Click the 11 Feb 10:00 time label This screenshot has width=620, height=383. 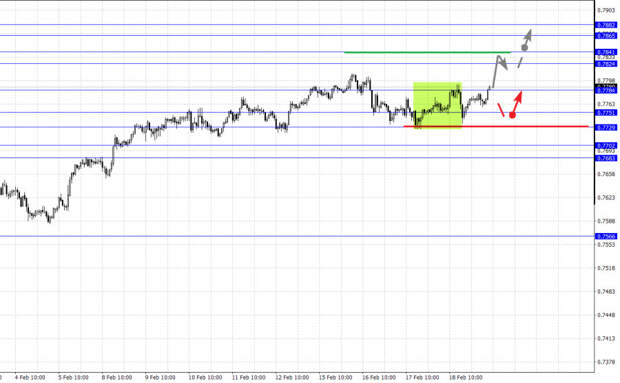click(x=248, y=377)
